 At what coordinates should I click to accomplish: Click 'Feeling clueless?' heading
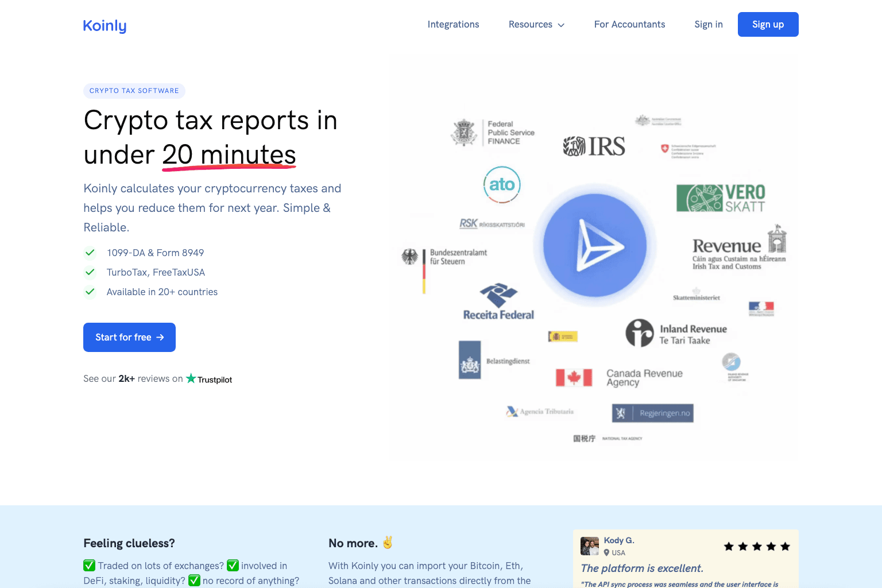click(129, 543)
